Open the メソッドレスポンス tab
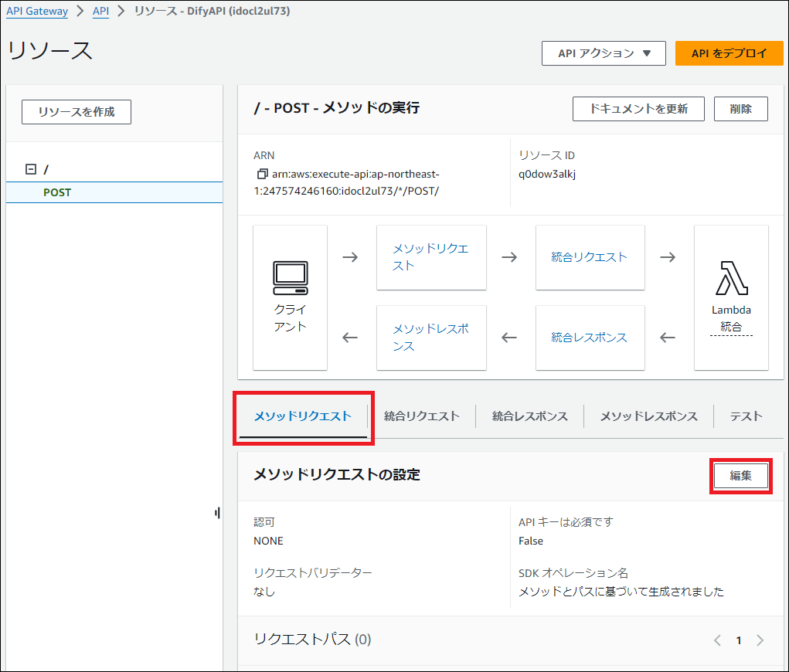This screenshot has width=789, height=672. pyautogui.click(x=648, y=416)
